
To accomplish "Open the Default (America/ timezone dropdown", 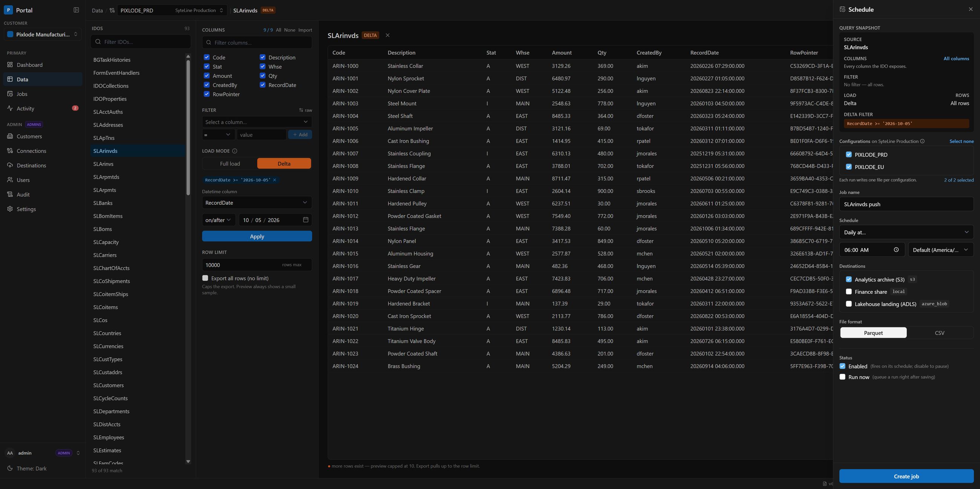I will (x=940, y=250).
